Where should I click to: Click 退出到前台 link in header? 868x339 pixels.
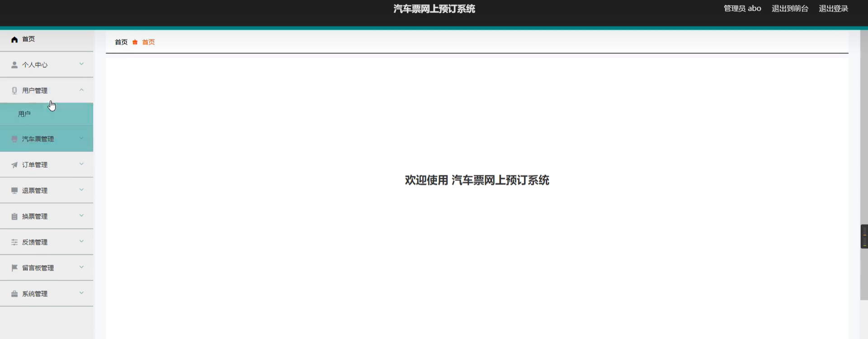point(790,9)
